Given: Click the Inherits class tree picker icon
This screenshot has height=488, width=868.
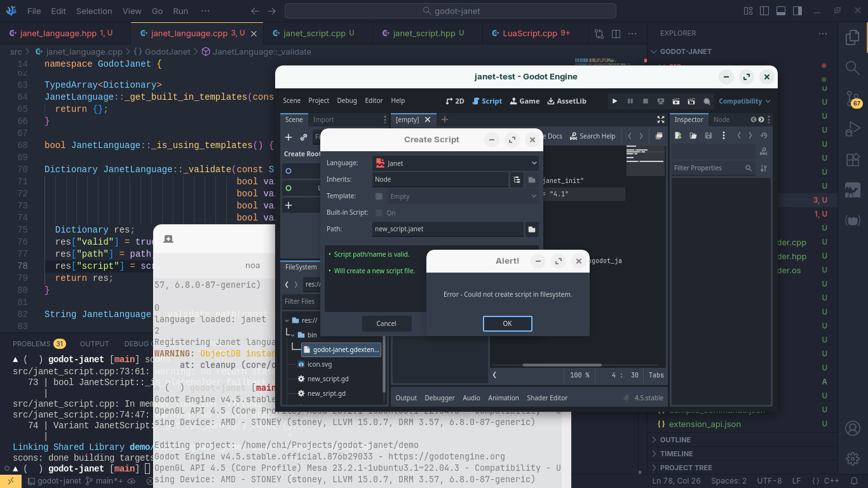Looking at the screenshot, I should coord(517,180).
